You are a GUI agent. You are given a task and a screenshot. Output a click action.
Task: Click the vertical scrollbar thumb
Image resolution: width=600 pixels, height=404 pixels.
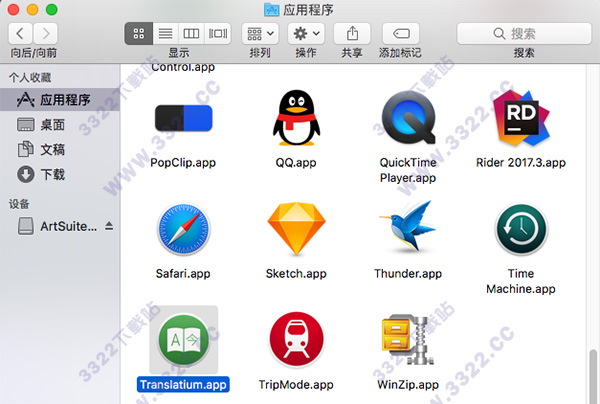pyautogui.click(x=593, y=376)
